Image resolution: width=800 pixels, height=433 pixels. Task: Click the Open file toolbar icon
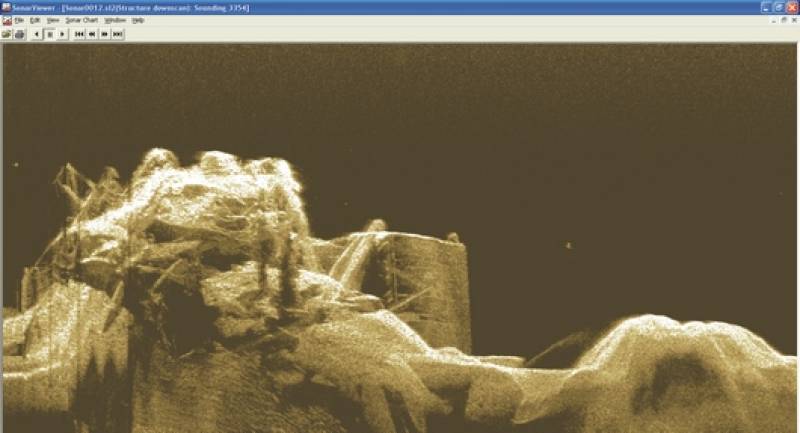pos(7,34)
